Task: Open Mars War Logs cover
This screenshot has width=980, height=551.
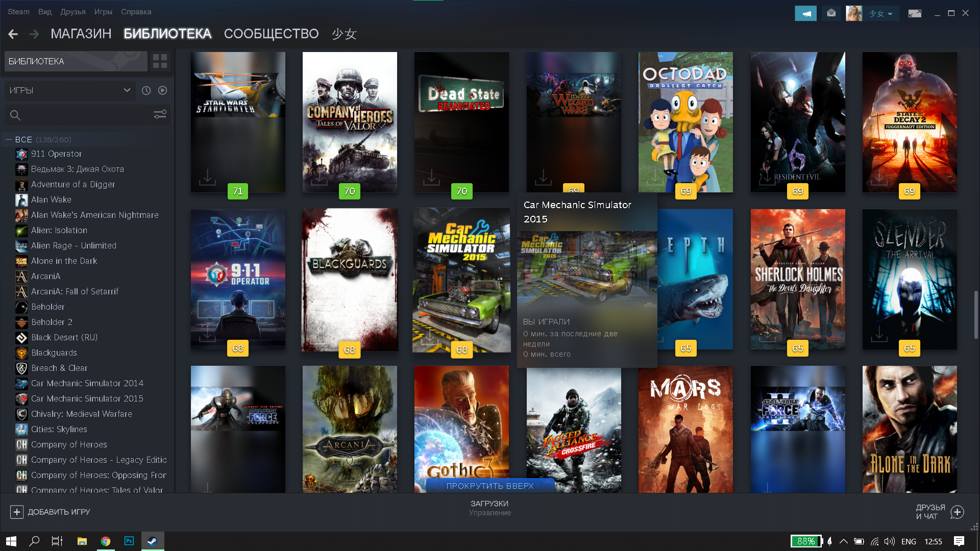Action: (x=685, y=429)
